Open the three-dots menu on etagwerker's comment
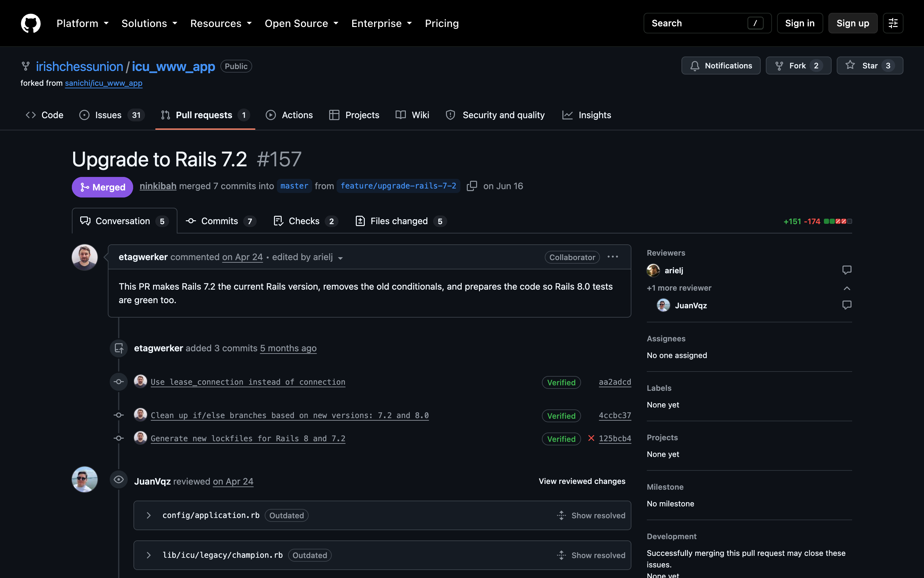The width and height of the screenshot is (924, 578). (612, 257)
